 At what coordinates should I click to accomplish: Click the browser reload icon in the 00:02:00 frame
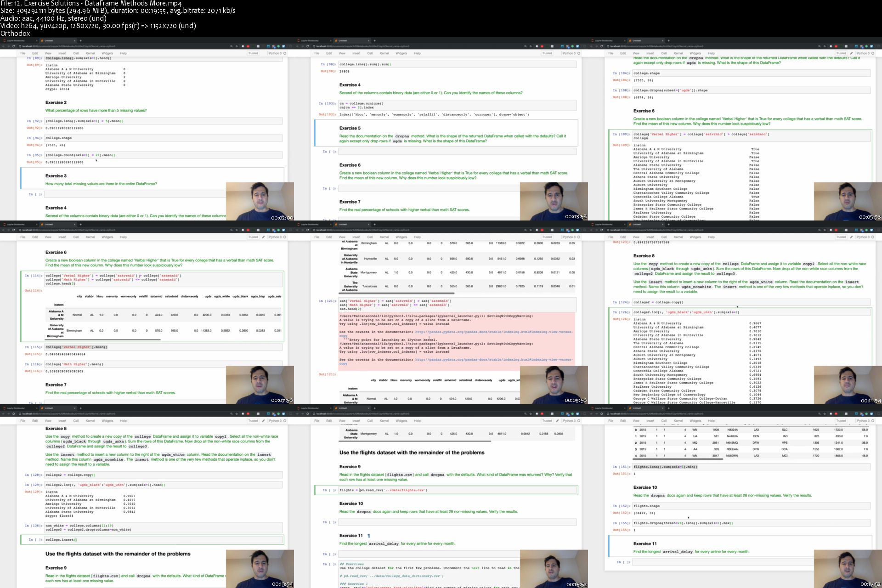coord(14,46)
